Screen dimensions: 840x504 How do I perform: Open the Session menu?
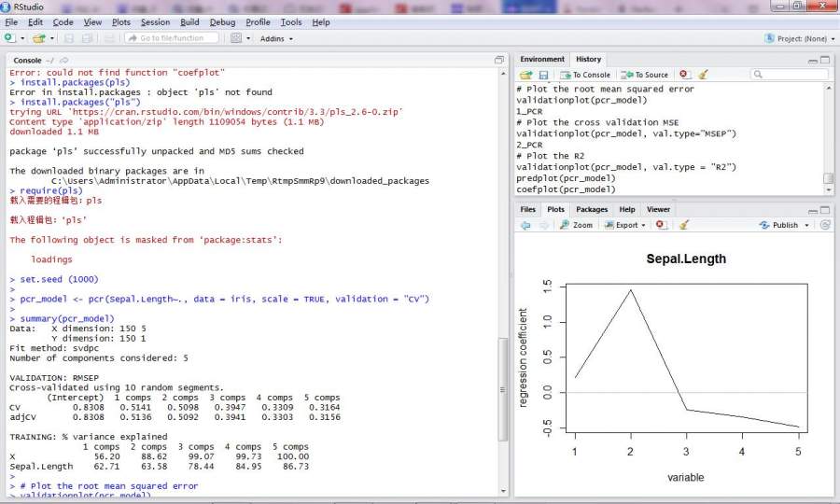click(x=155, y=21)
